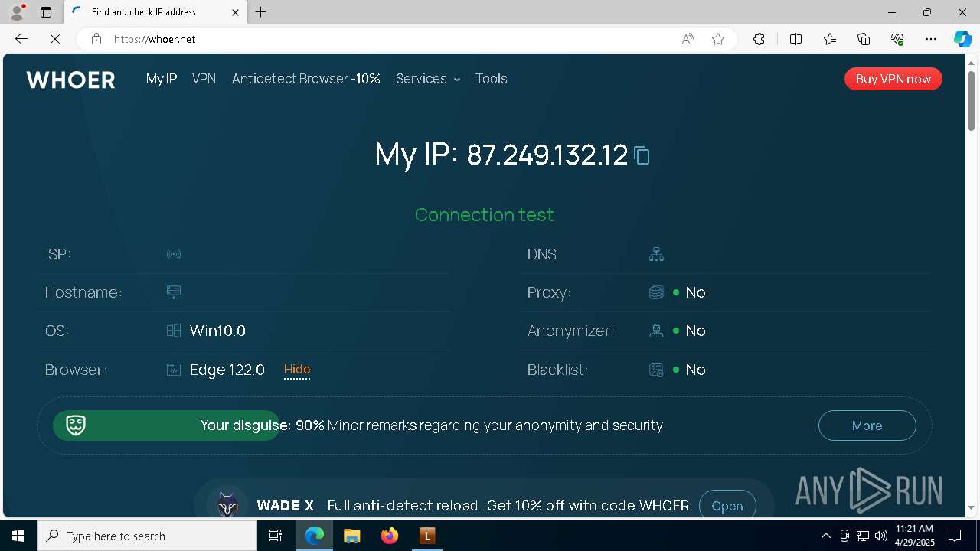Open Task View on the taskbar

click(276, 536)
